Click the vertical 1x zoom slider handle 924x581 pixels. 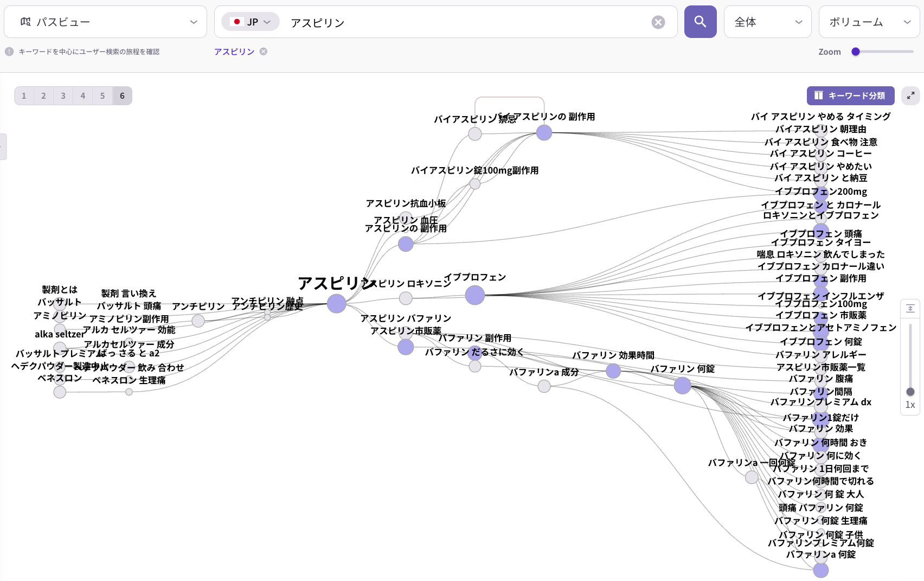pyautogui.click(x=910, y=392)
